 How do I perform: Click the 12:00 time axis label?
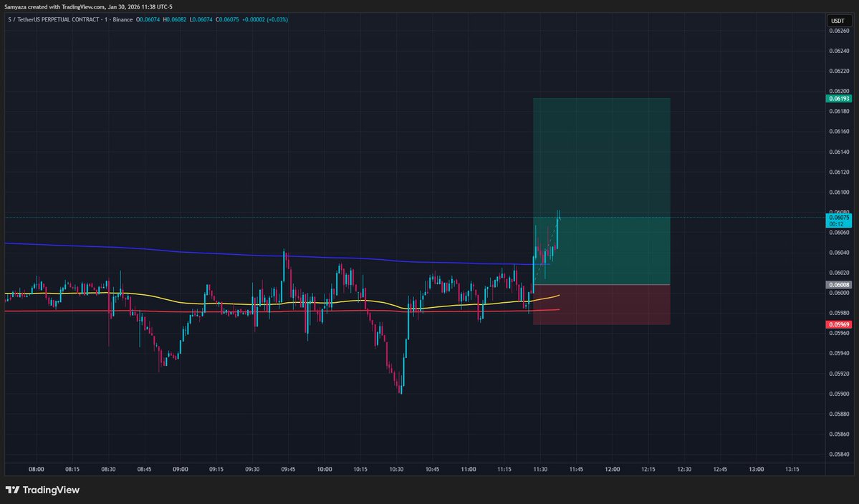tap(613, 470)
